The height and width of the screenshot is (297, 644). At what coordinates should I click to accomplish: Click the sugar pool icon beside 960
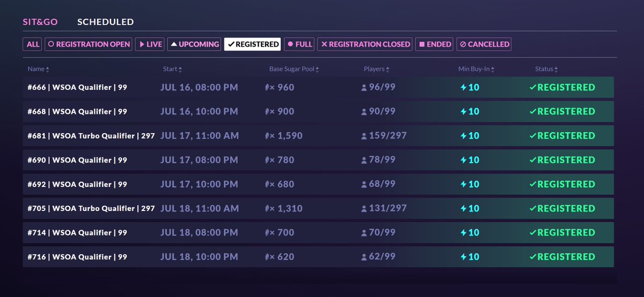pos(267,87)
